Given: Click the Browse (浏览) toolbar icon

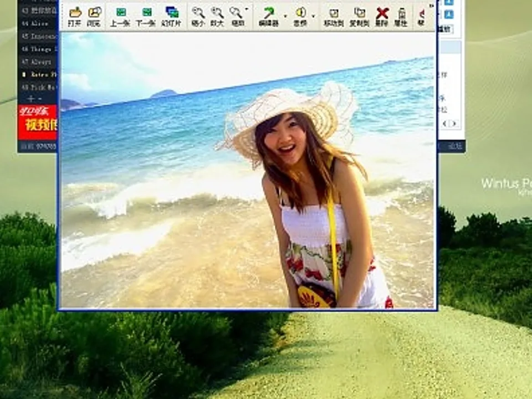Looking at the screenshot, I should click(x=94, y=16).
